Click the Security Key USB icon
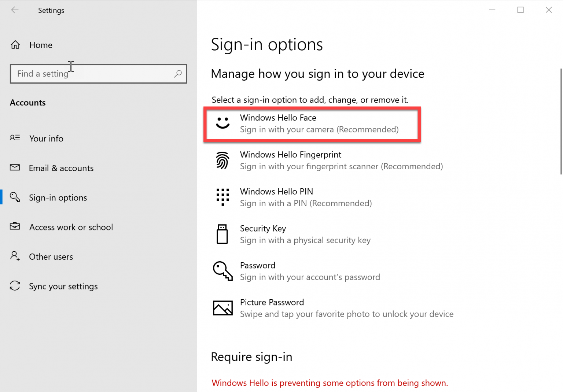This screenshot has width=563, height=392. tap(222, 234)
